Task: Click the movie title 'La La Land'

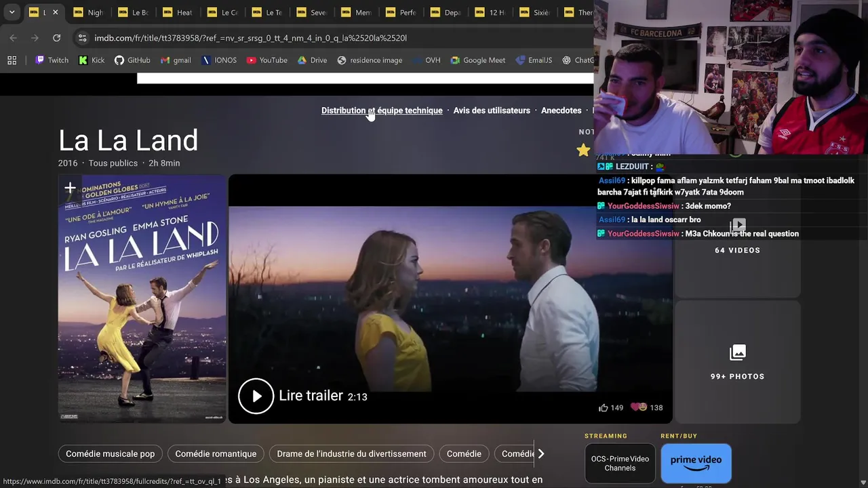Action: click(128, 140)
